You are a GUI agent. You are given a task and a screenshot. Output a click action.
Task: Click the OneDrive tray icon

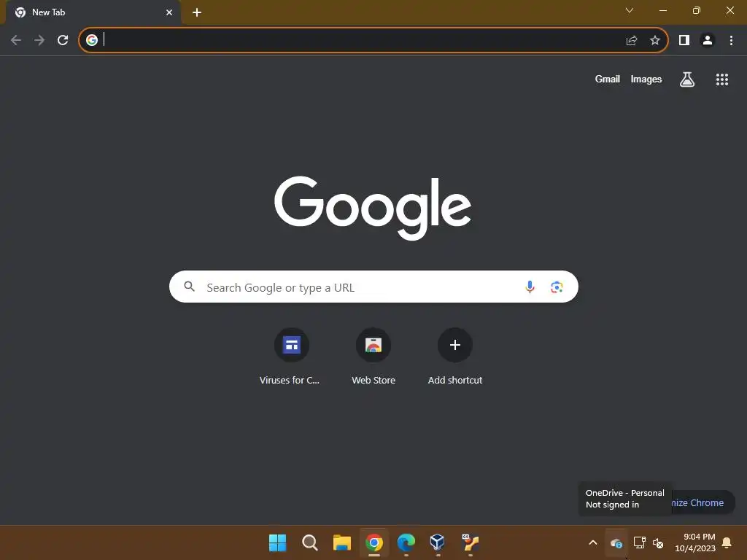(616, 542)
